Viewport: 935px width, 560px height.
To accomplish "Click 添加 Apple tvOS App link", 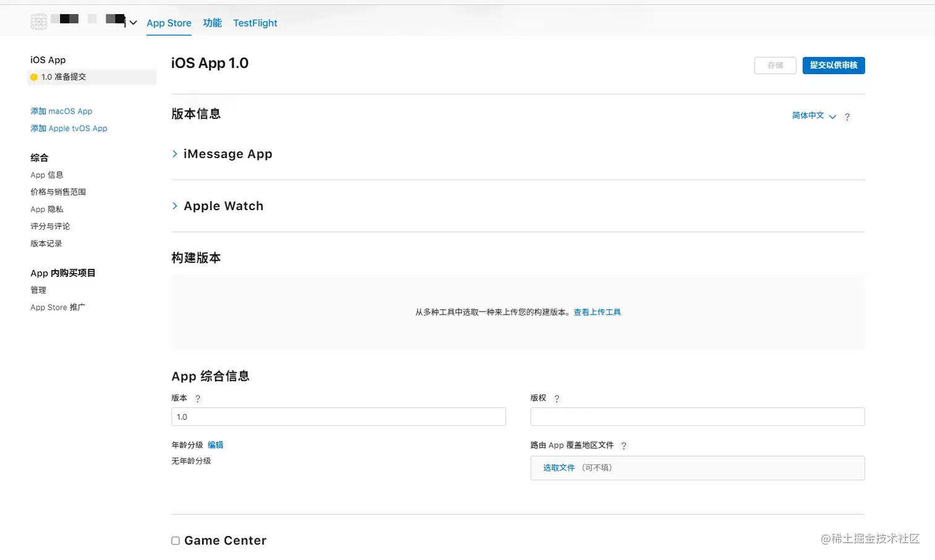I will (69, 129).
